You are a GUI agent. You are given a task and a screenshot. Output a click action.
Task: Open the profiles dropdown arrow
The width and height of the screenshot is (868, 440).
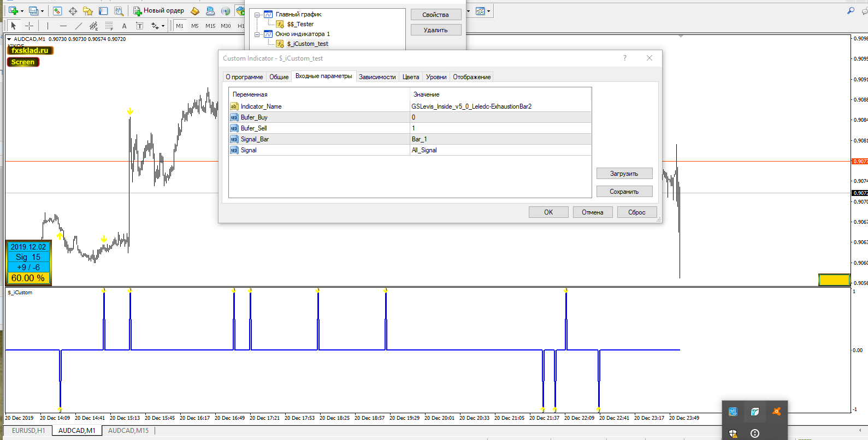42,11
